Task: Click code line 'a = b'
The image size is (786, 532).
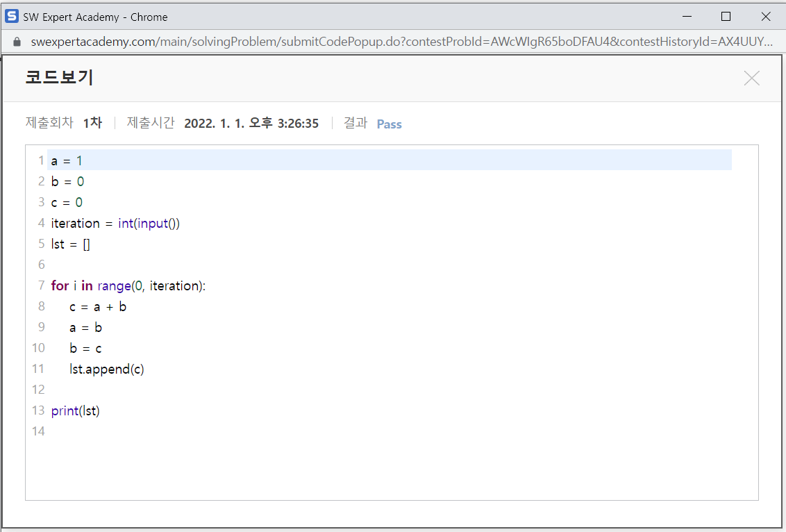Action: 85,327
